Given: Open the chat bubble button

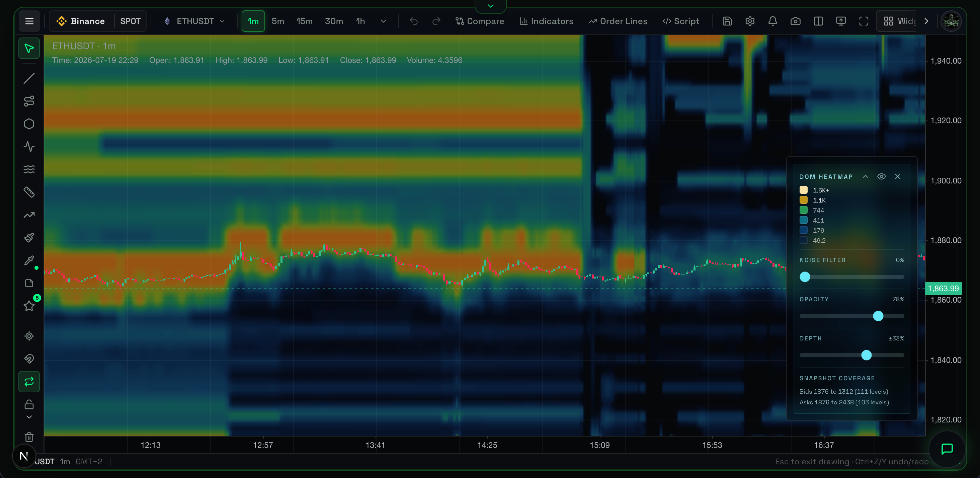Looking at the screenshot, I should tap(947, 449).
